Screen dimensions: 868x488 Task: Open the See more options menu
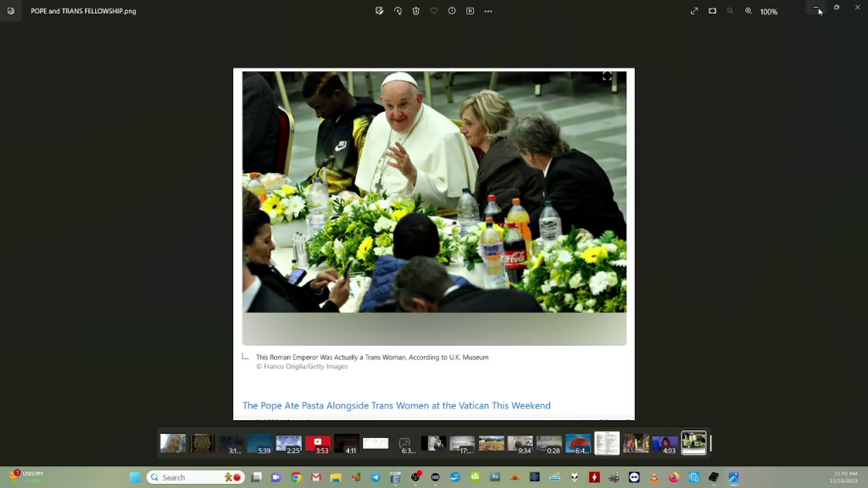pos(488,11)
